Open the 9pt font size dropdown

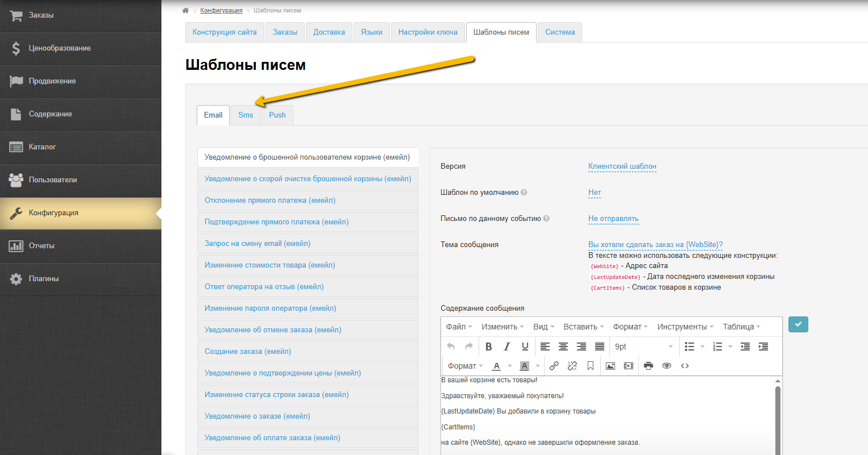pyautogui.click(x=643, y=347)
